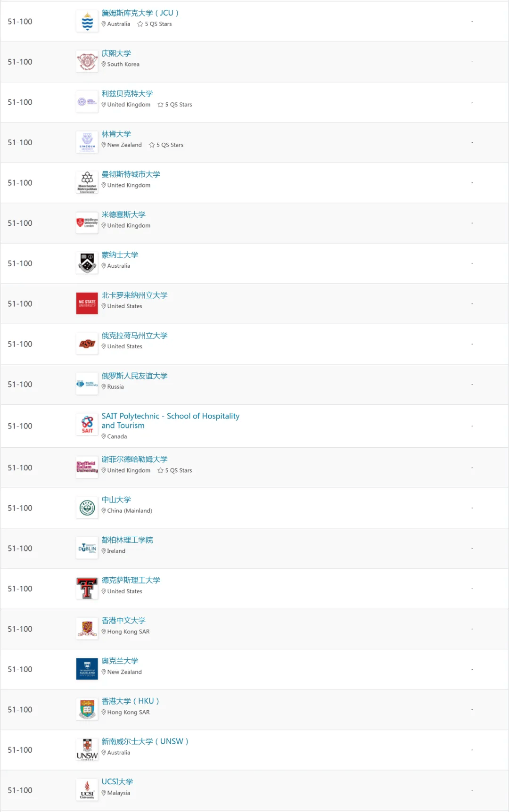Open the 新南威尔士大学 (UNSW) link
This screenshot has width=509, height=812.
tap(145, 741)
